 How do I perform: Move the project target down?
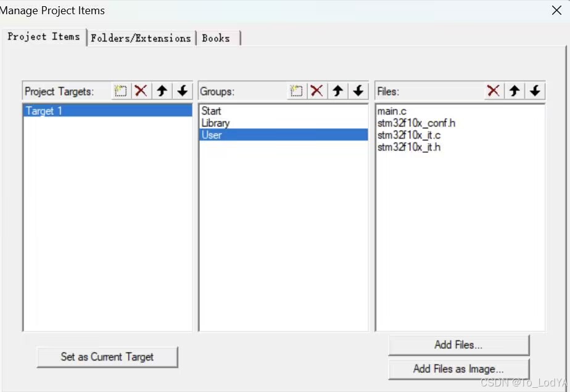click(x=183, y=91)
